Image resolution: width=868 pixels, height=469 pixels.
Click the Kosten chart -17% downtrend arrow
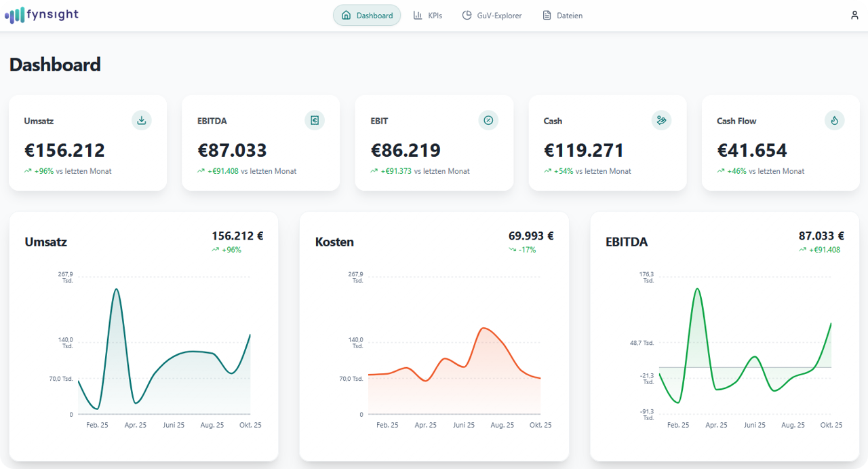513,250
